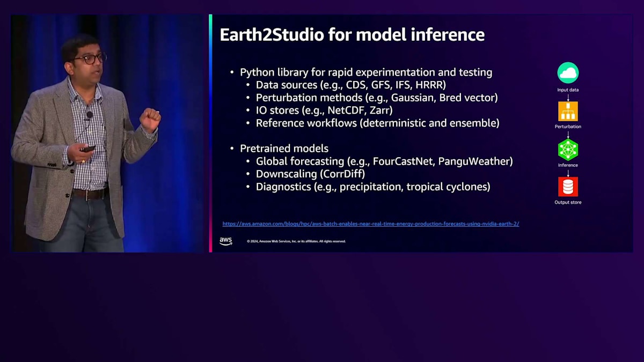Click the Input data label
644x362 pixels.
pos(568,90)
